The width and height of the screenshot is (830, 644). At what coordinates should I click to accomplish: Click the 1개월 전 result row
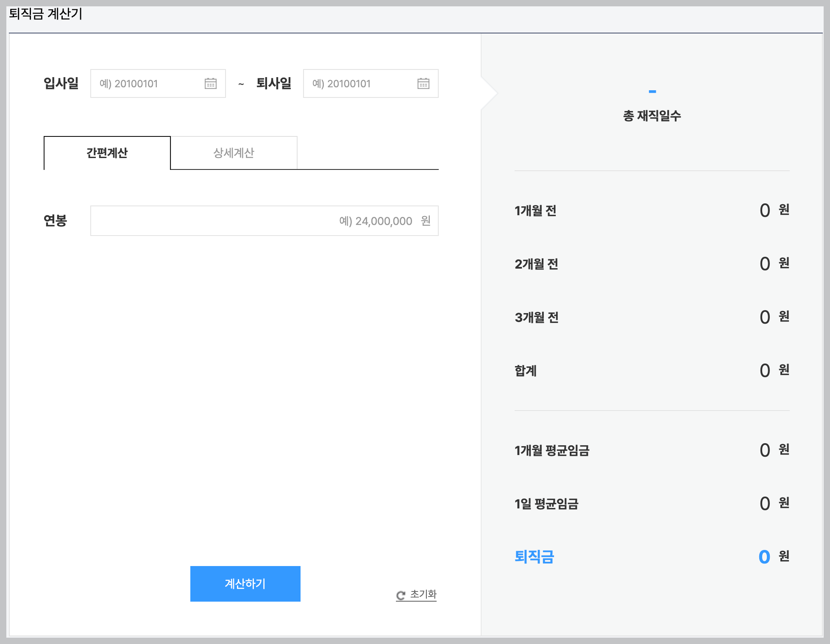[x=536, y=211]
